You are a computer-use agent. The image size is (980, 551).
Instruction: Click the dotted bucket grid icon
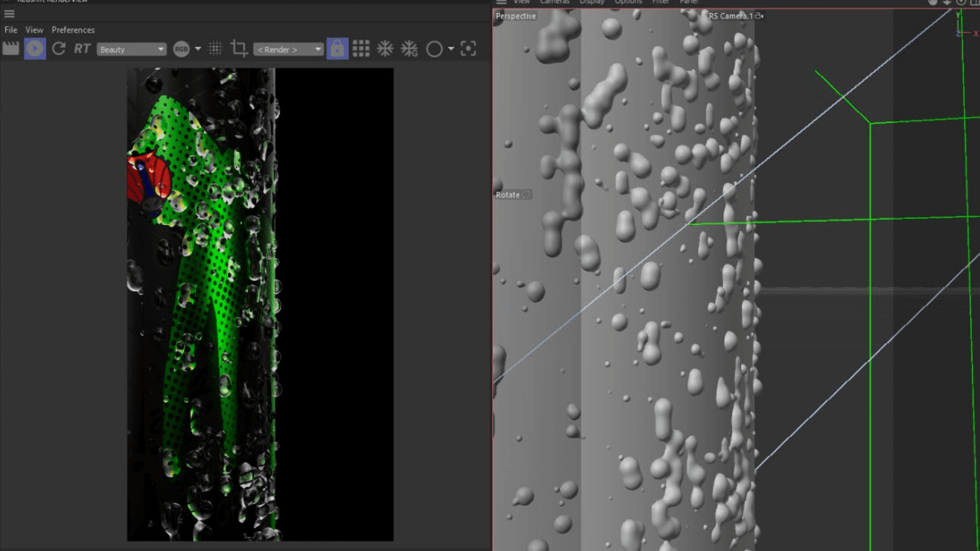click(x=215, y=49)
